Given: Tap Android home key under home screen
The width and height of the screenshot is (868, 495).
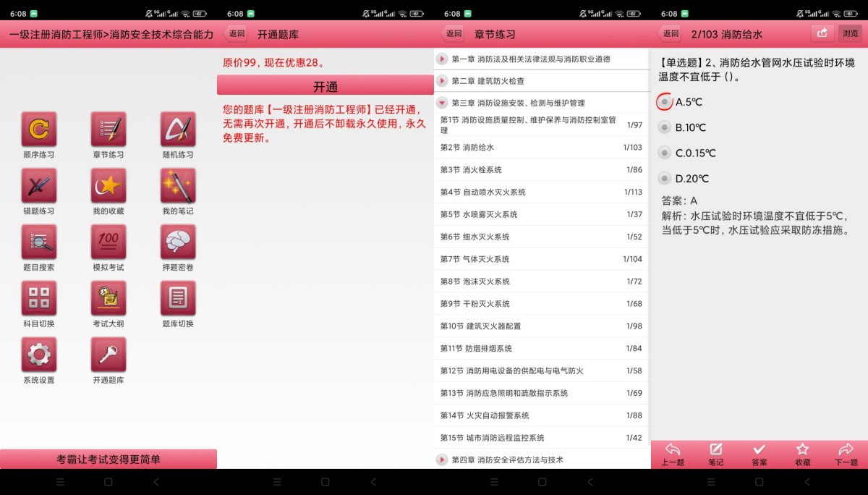Looking at the screenshot, I should click(x=109, y=482).
